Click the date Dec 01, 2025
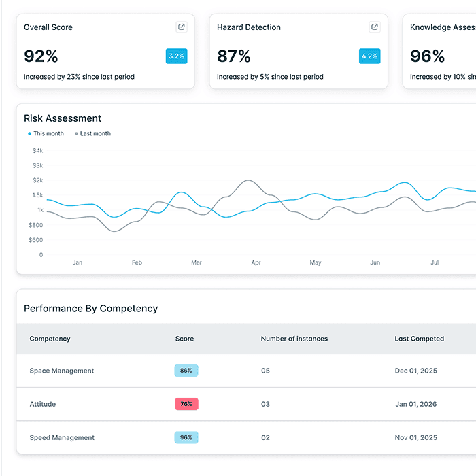The image size is (476, 476). point(416,371)
